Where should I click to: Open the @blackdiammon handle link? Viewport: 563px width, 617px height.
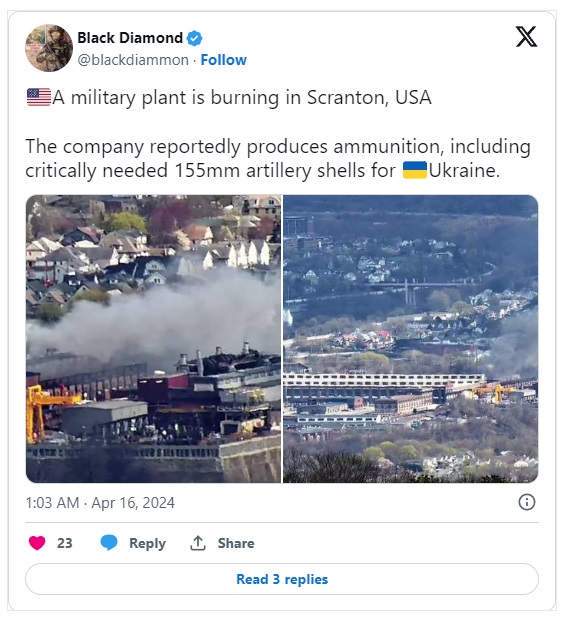point(133,60)
